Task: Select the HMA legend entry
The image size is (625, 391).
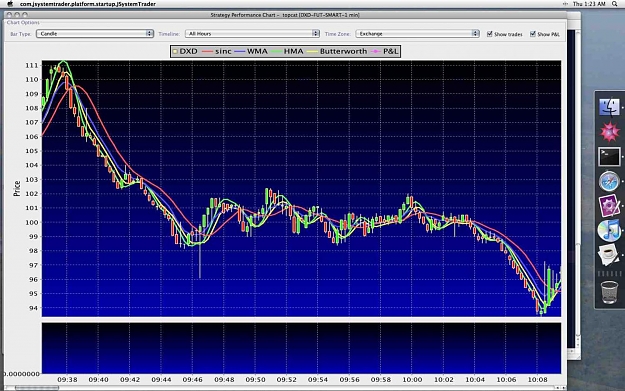Action: (287, 51)
